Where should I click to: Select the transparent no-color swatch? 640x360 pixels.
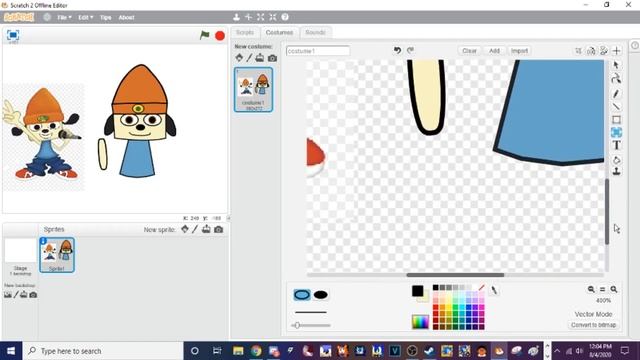pyautogui.click(x=481, y=288)
